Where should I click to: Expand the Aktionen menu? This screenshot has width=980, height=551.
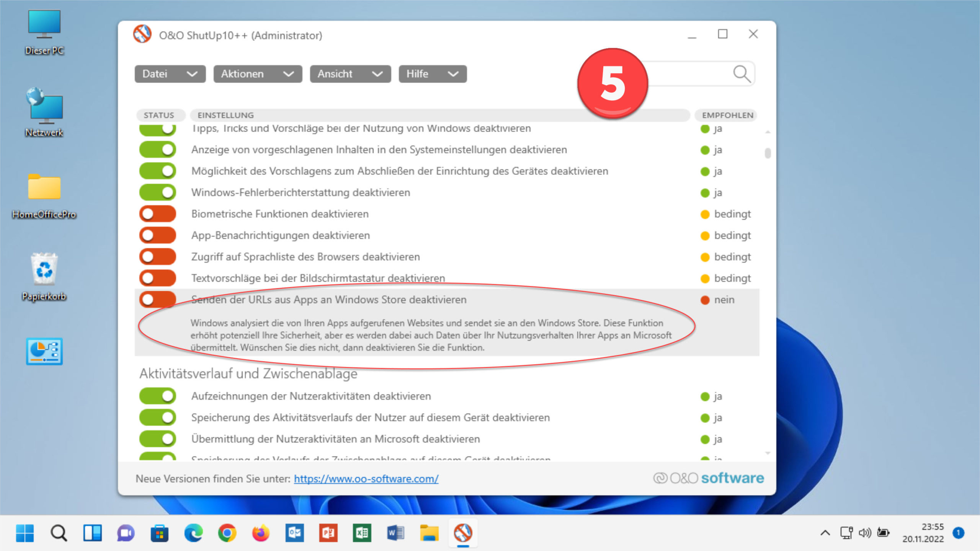257,73
